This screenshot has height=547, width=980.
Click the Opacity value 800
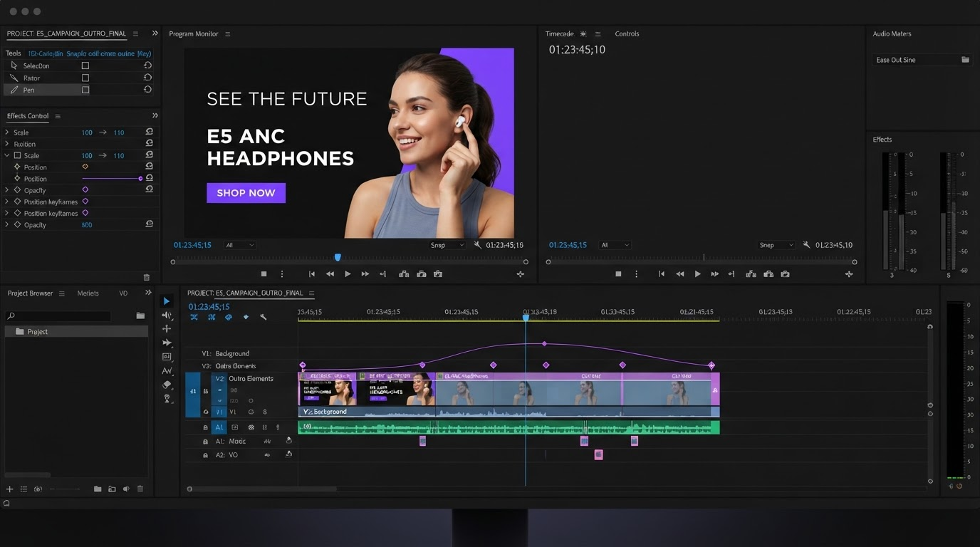click(x=87, y=225)
